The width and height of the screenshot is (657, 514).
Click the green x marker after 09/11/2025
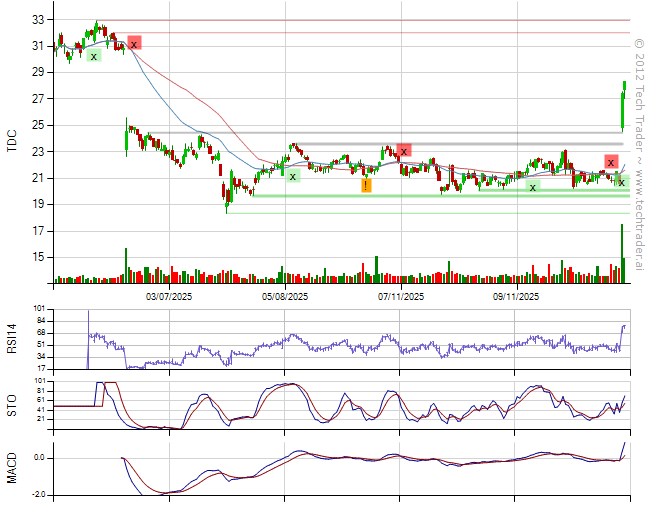coord(533,187)
